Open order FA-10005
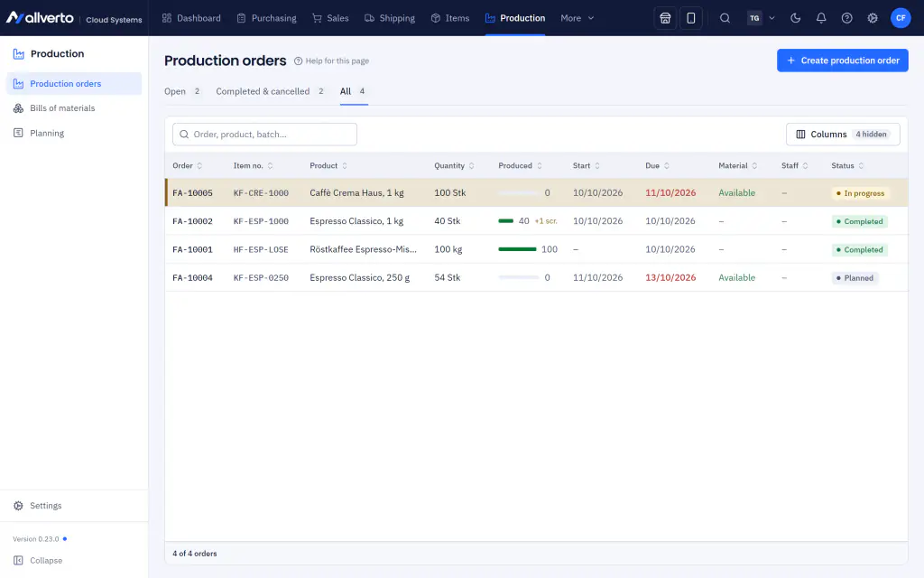The width and height of the screenshot is (924, 578). [193, 193]
